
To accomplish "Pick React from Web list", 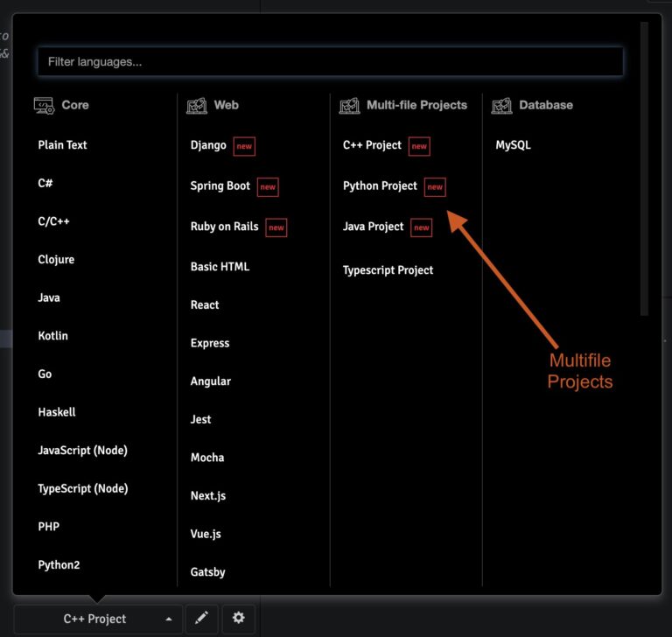I will coord(205,304).
